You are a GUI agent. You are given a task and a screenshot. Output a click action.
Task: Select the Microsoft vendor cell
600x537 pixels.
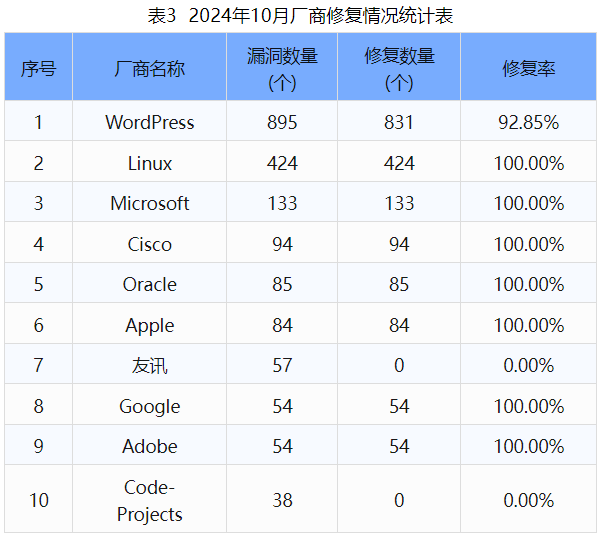pos(150,203)
